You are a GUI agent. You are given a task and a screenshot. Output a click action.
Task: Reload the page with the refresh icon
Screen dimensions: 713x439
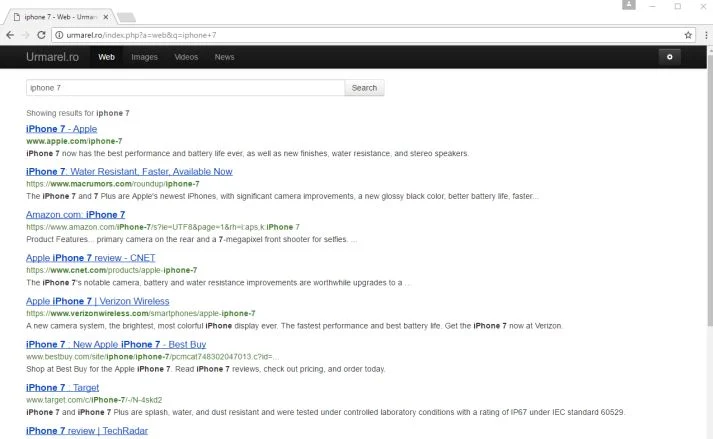(x=41, y=35)
